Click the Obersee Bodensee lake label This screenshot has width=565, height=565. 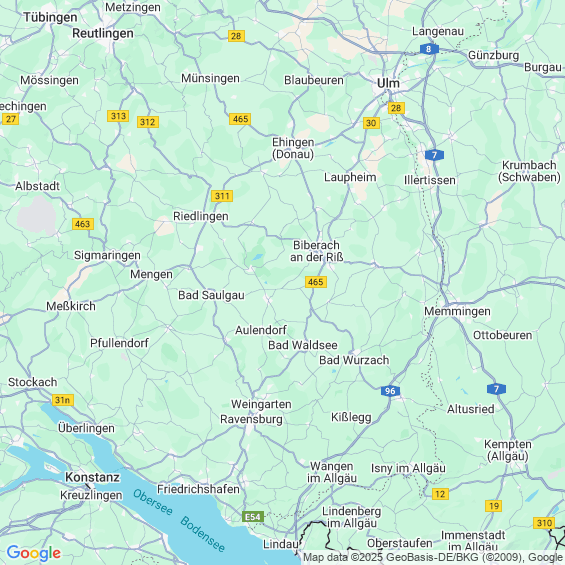[179, 520]
